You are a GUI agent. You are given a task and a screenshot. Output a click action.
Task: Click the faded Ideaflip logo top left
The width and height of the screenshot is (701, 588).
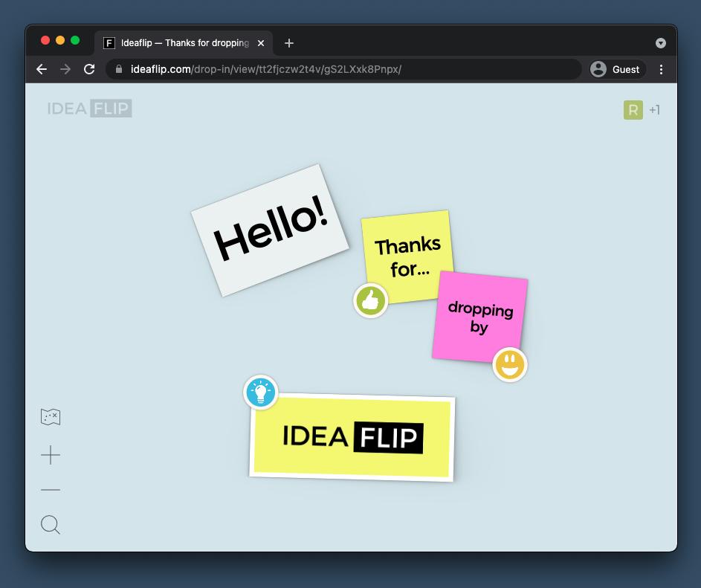coord(89,109)
